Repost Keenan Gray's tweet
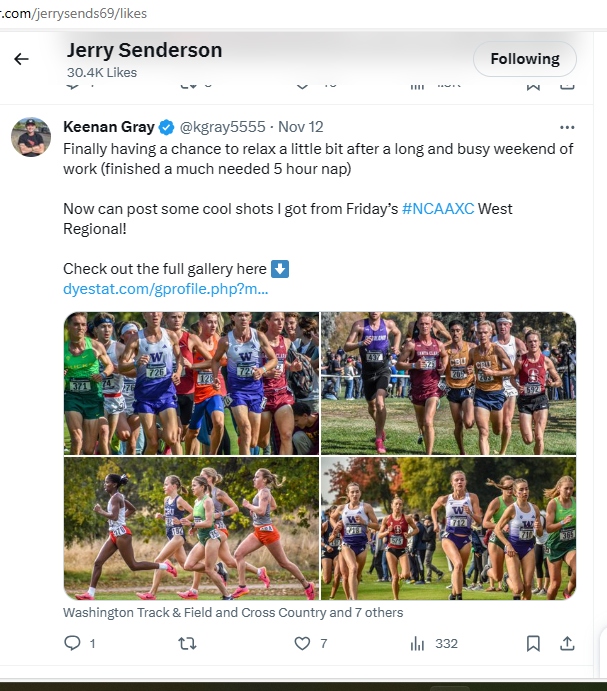607x691 pixels. pyautogui.click(x=187, y=644)
